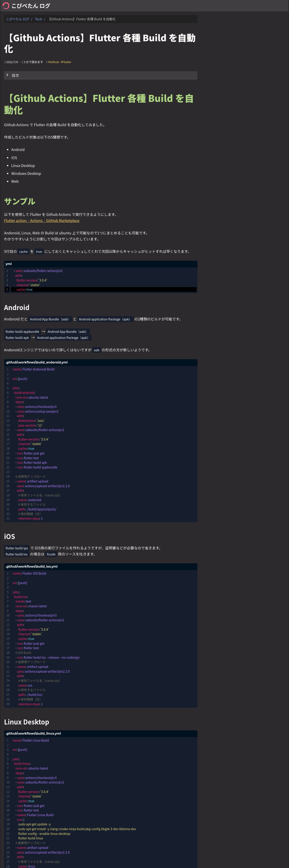Click the chevron arrow beside 目次

[7, 75]
